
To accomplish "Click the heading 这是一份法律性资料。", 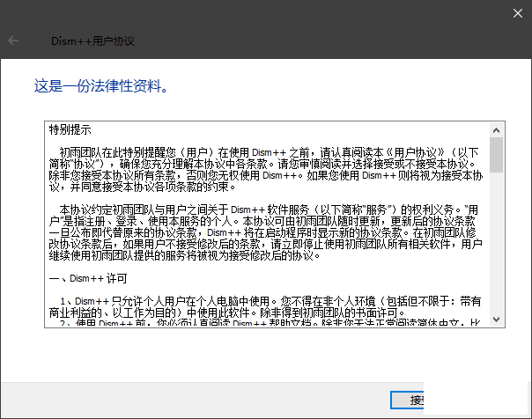I will point(101,85).
